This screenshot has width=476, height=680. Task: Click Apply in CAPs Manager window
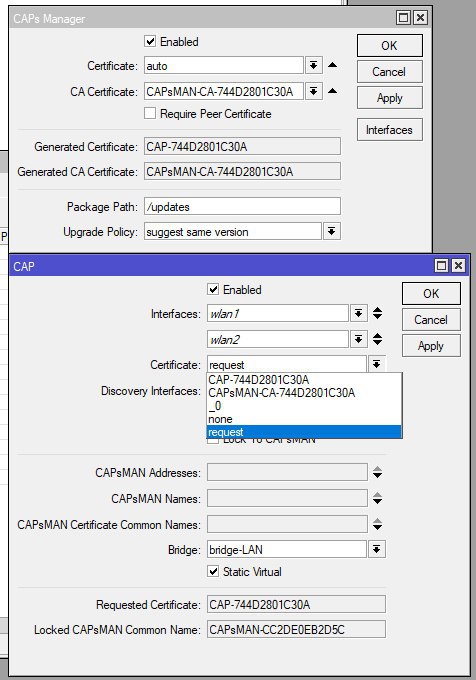click(x=389, y=98)
